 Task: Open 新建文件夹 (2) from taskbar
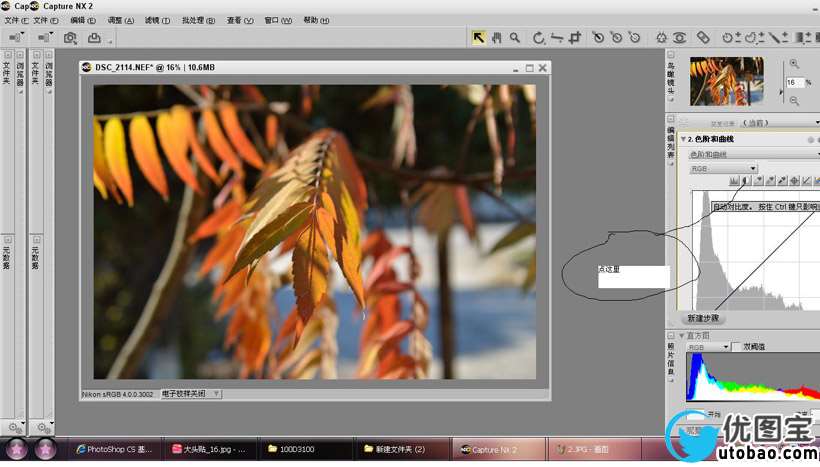[x=401, y=449]
